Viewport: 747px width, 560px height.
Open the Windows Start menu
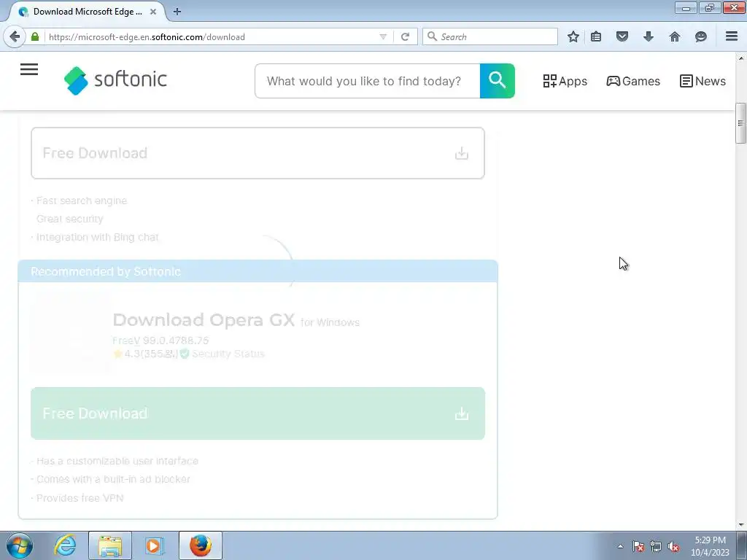coord(20,545)
